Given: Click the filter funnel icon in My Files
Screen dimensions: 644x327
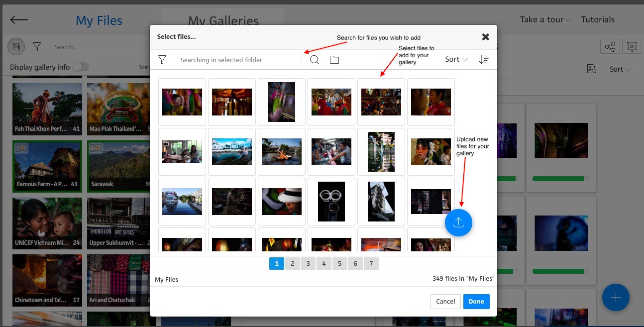Looking at the screenshot, I should (x=37, y=47).
